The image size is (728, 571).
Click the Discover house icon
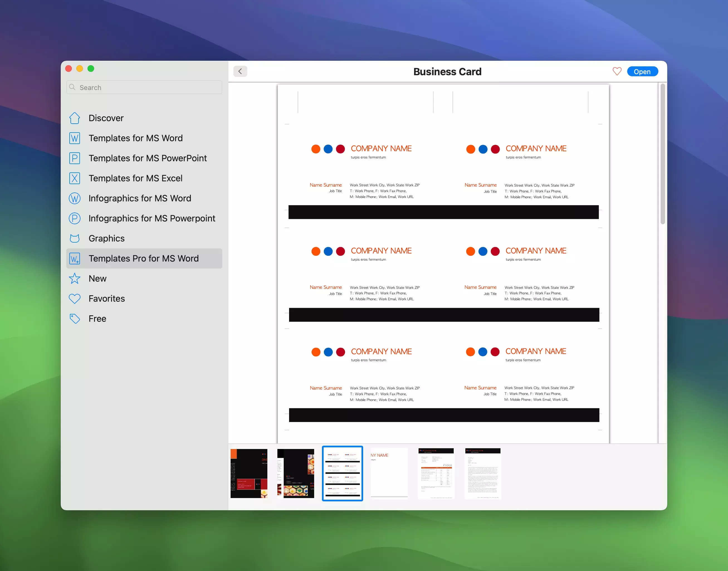75,118
